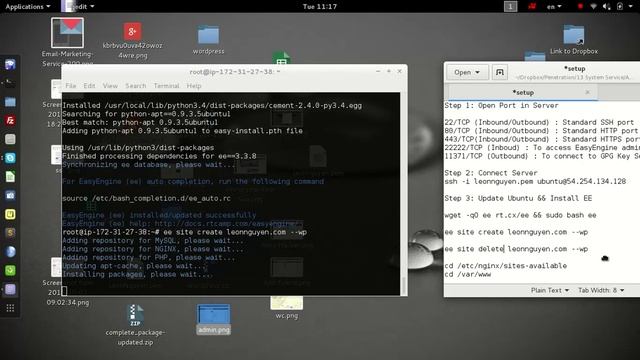Select the purple active app dock icon
640x360 pixels.
pyautogui.click(x=10, y=289)
